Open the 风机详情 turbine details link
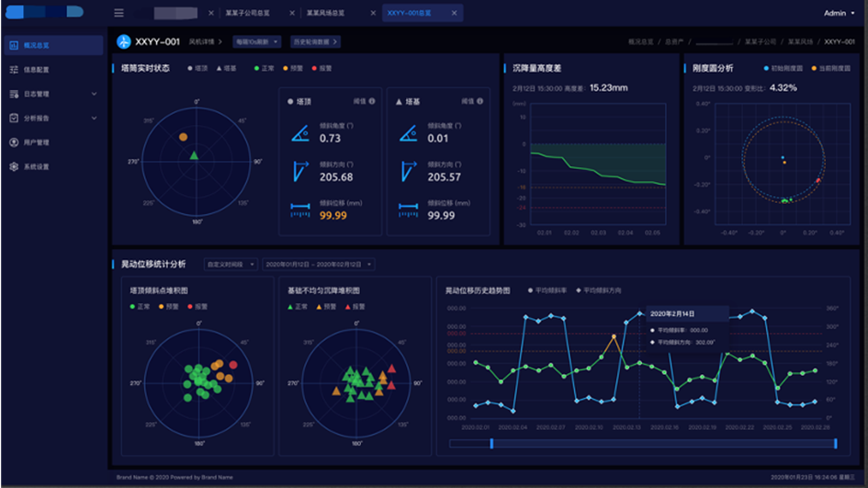 click(x=205, y=42)
